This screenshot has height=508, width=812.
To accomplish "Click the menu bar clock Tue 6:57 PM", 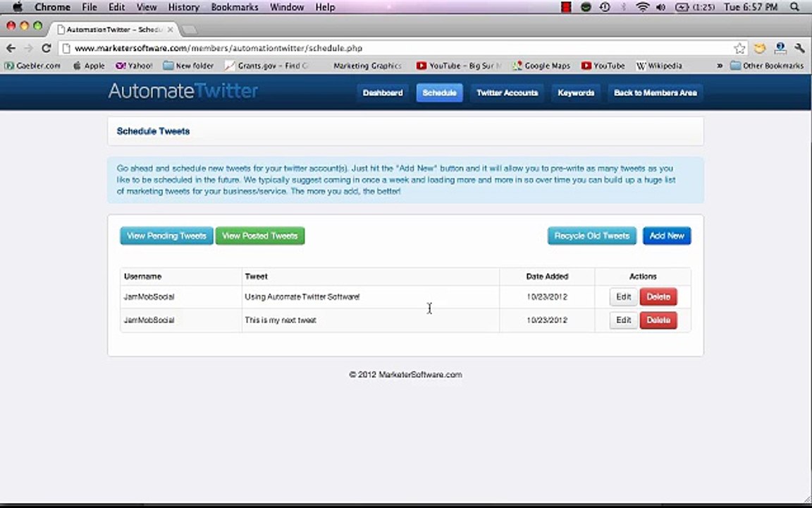I will click(751, 7).
